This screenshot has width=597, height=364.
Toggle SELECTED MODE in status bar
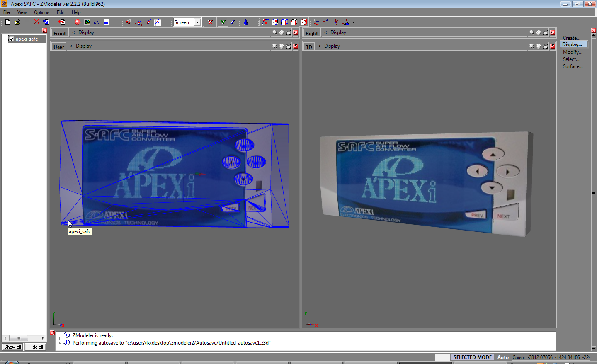473,357
